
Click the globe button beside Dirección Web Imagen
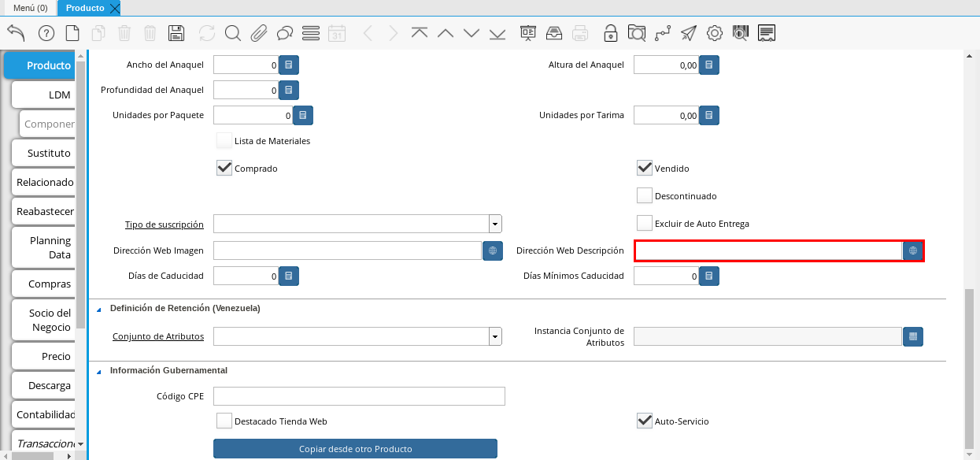(x=493, y=250)
